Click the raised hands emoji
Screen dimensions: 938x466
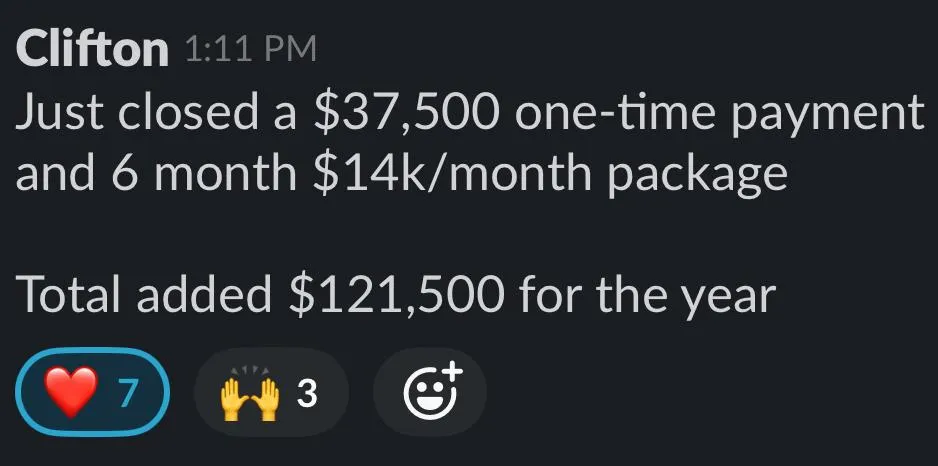(x=249, y=395)
